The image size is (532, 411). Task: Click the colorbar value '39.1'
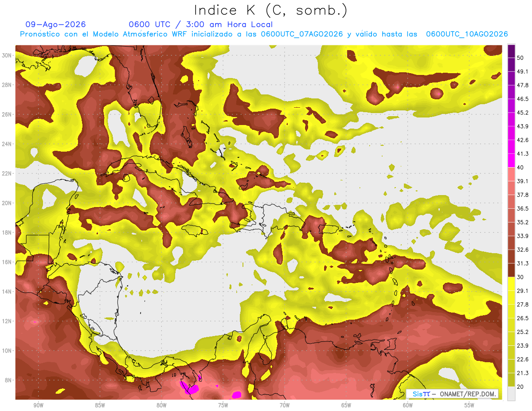523,181
